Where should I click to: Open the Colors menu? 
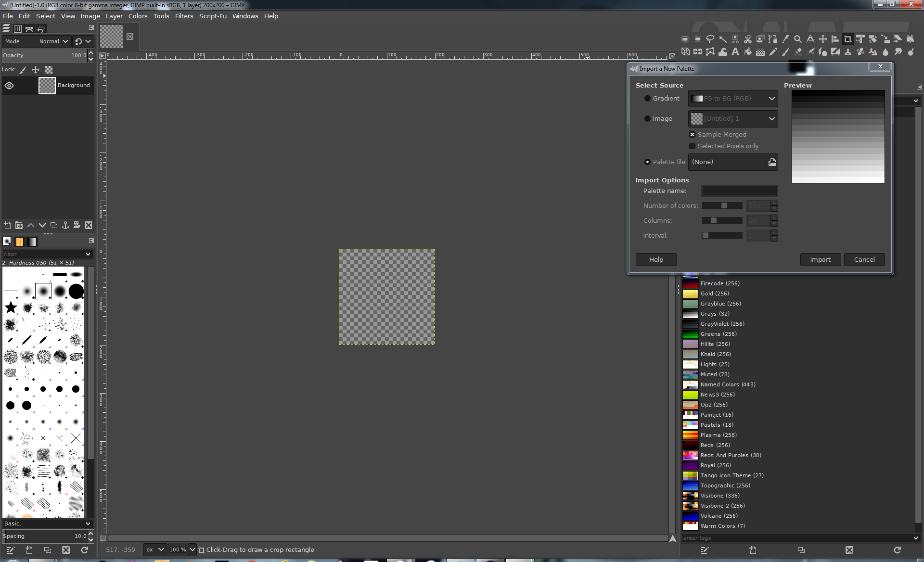tap(138, 16)
